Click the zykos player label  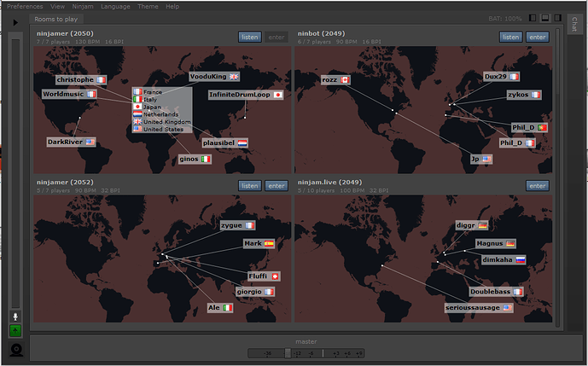[524, 95]
